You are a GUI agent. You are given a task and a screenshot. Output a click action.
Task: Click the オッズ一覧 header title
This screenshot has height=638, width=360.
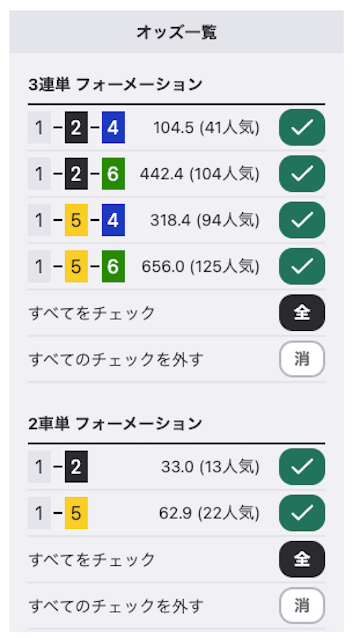[177, 32]
